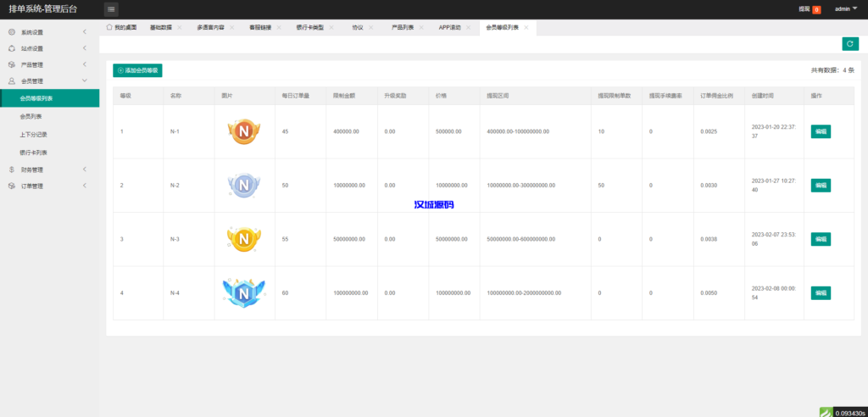868x417 pixels.
Task: Expand the 站点设置 sidebar menu
Action: point(49,48)
